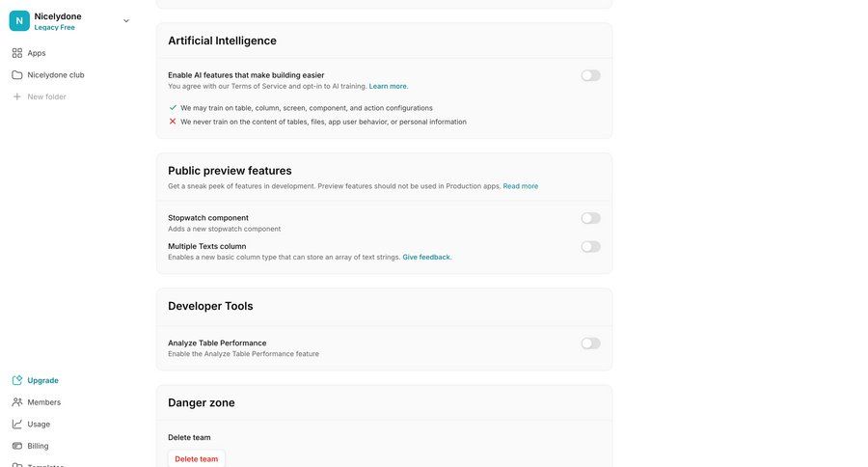Select the Apps menu label

[37, 53]
